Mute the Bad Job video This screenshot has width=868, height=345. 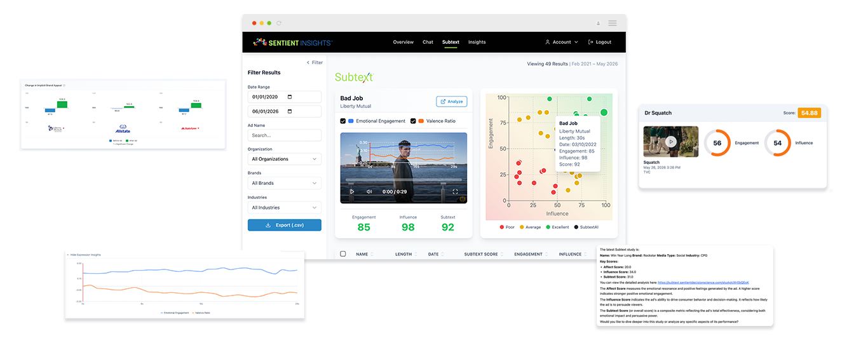[370, 191]
